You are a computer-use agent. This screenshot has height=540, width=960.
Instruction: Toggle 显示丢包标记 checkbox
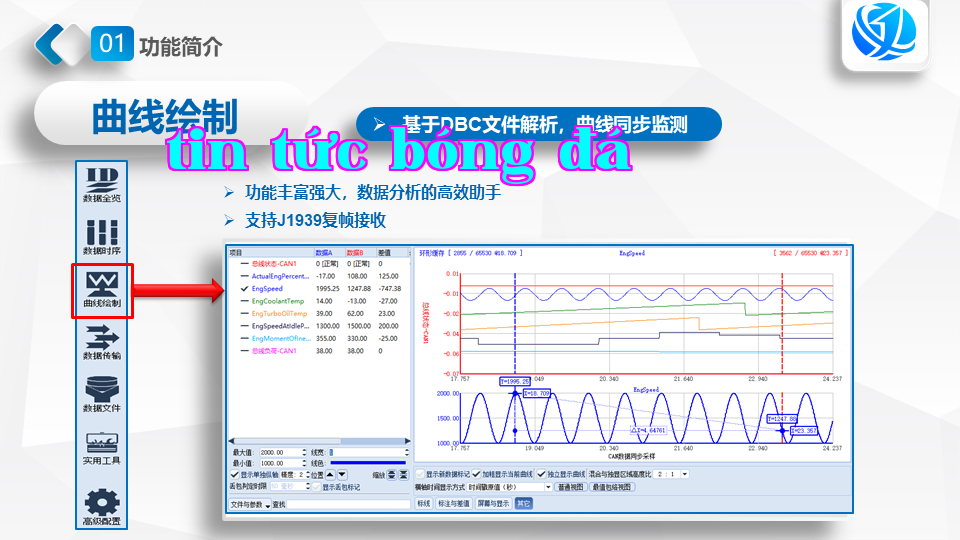[x=317, y=487]
